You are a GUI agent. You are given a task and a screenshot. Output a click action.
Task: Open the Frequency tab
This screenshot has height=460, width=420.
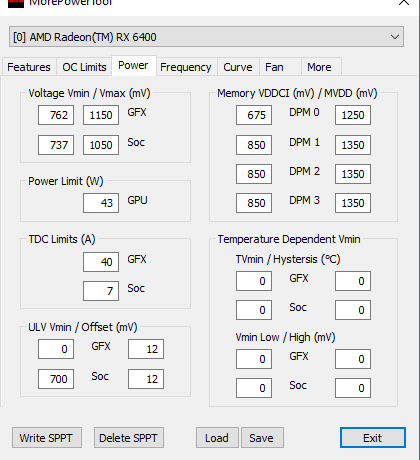(x=186, y=67)
